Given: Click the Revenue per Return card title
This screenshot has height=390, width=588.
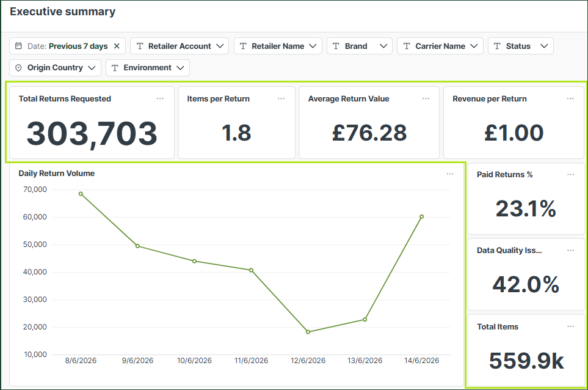Looking at the screenshot, I should [490, 98].
